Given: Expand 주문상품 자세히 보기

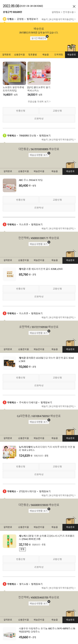Looking at the screenshot, I should tap(39, 102).
